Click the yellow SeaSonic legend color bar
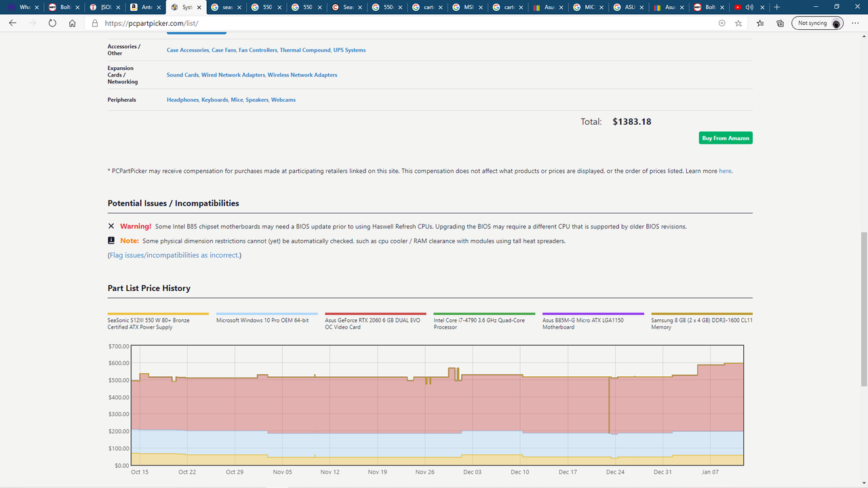Screen dimensions: 868x488 158,314
